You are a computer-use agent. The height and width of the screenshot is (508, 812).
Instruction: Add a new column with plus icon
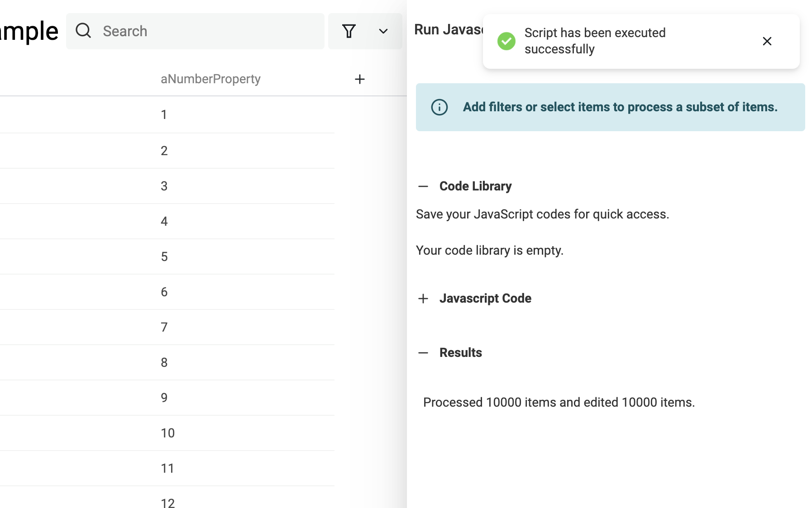click(360, 79)
